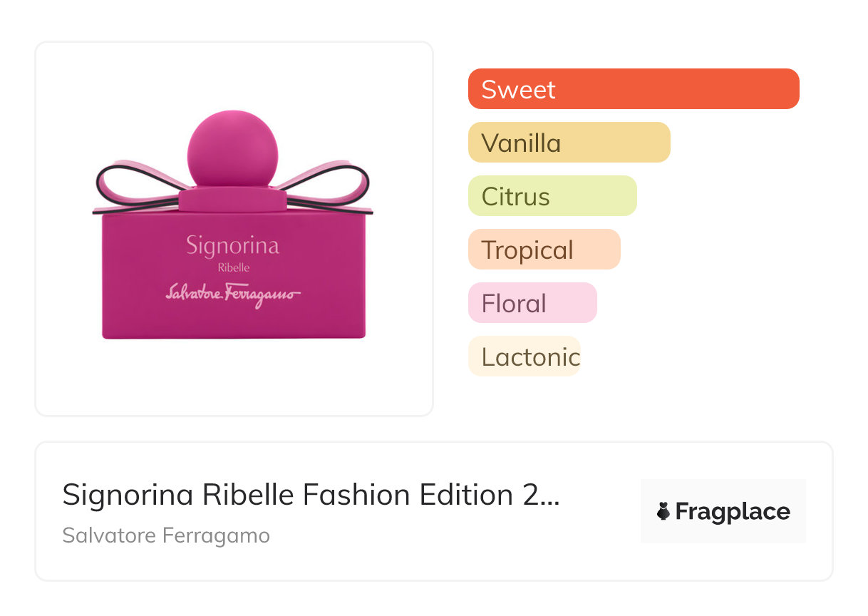
Task: Click the Fragplace wordmark text
Action: 733,511
